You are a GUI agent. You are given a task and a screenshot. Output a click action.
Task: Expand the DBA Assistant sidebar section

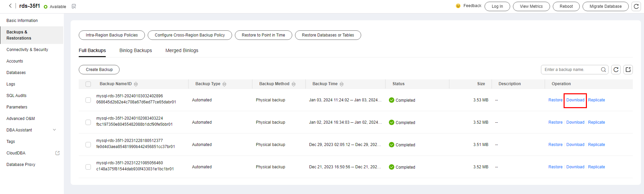click(54, 130)
